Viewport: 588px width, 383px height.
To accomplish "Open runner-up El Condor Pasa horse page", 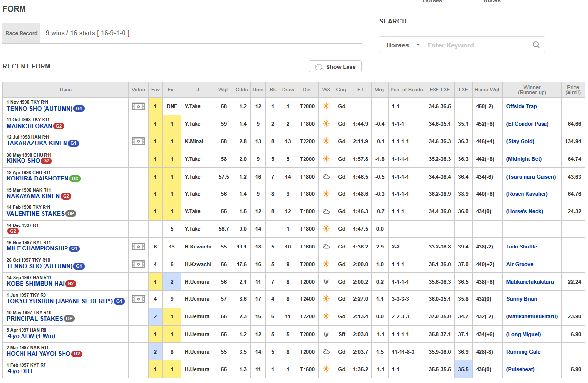I will (x=527, y=124).
